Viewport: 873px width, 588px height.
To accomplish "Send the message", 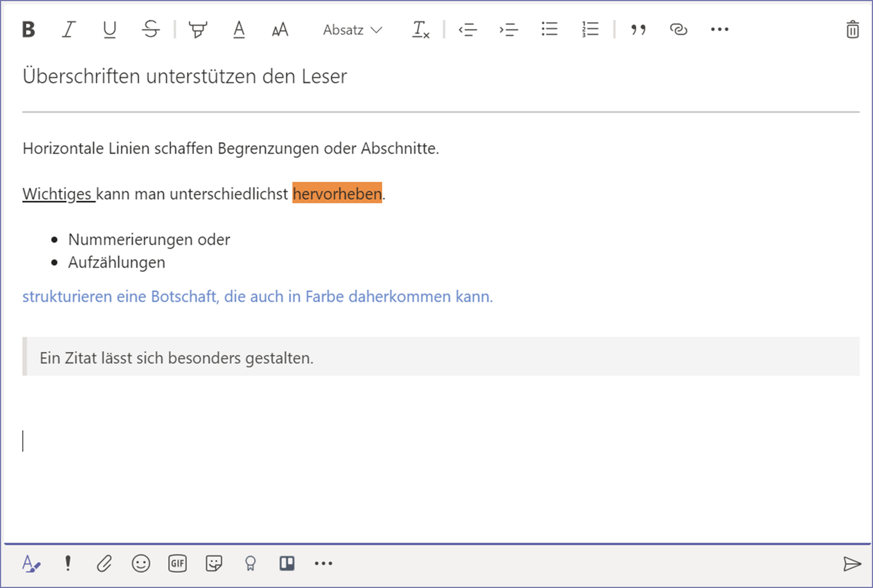I will click(x=851, y=564).
